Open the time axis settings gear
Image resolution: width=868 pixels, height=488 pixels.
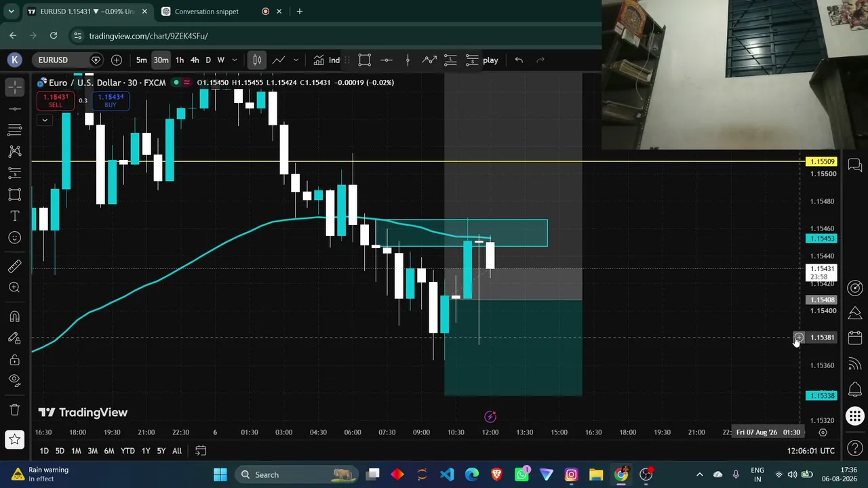[x=823, y=432]
